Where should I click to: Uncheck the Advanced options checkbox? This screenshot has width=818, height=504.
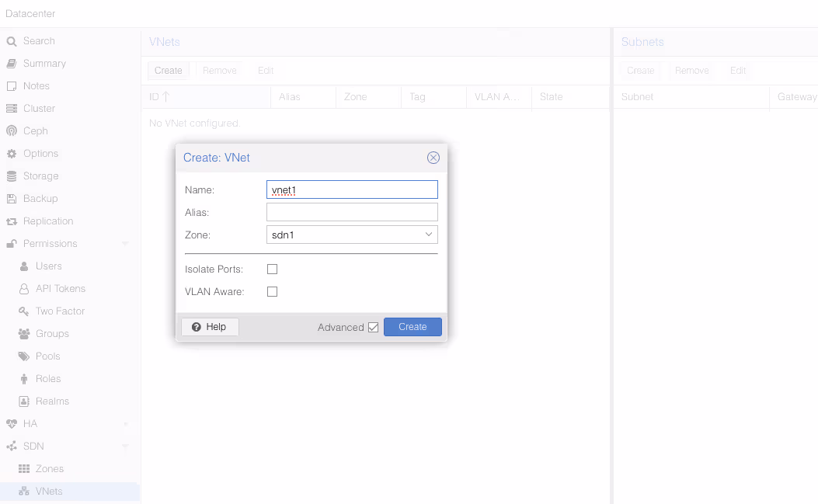click(373, 328)
